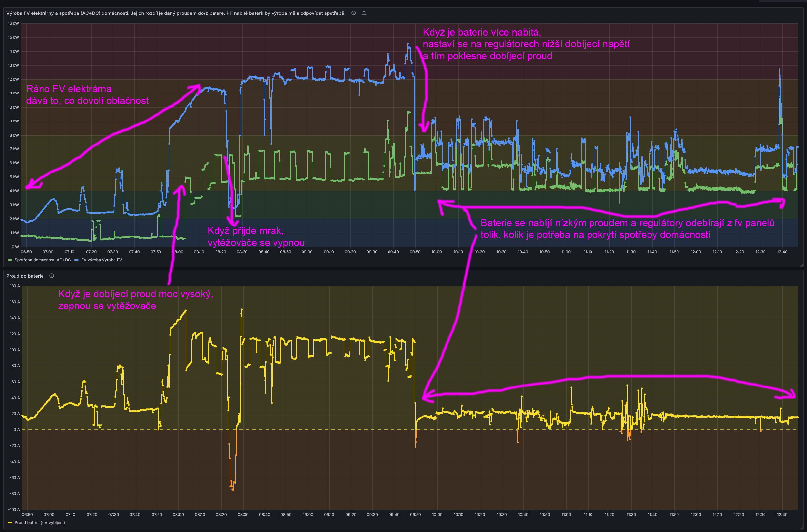
Task: Click the annotation text "Když přijde mrak"
Action: pyautogui.click(x=245, y=231)
